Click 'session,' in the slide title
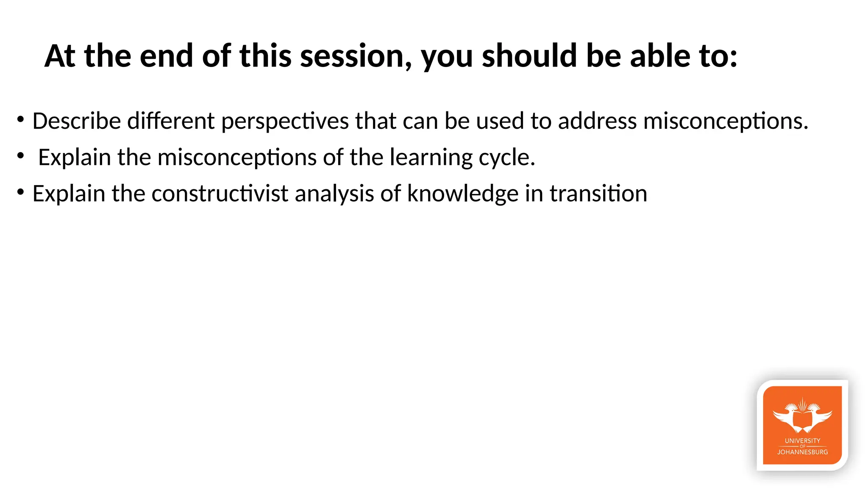The image size is (868, 488). click(356, 56)
